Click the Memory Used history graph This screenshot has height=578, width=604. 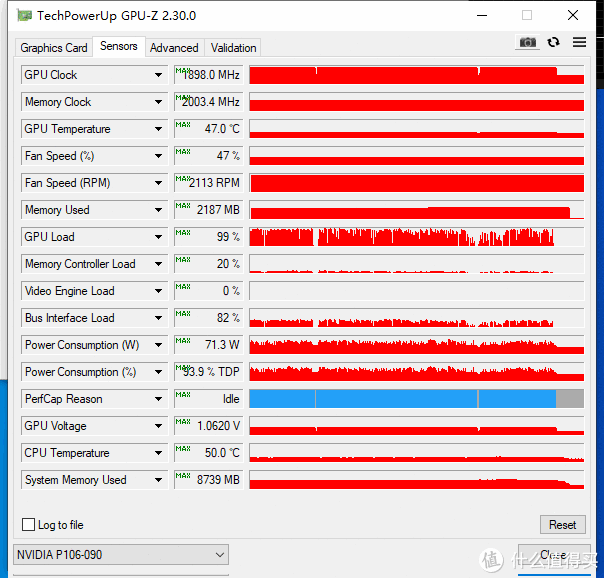pos(416,210)
